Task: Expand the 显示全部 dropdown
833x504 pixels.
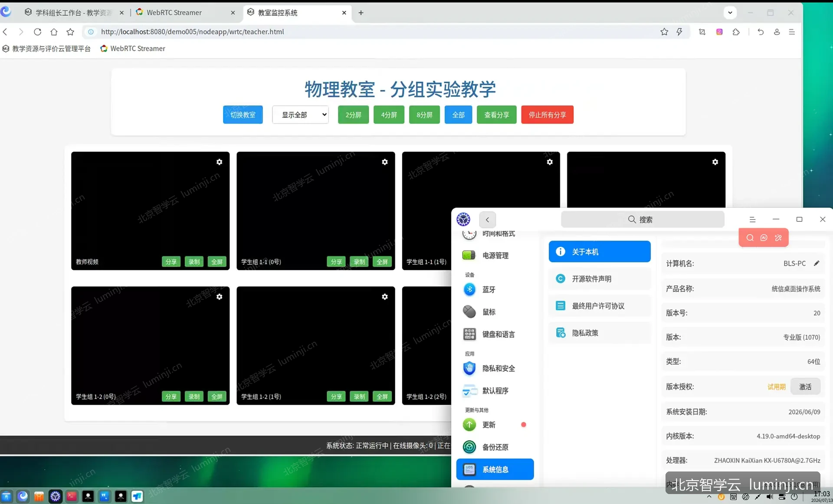Action: coord(300,115)
